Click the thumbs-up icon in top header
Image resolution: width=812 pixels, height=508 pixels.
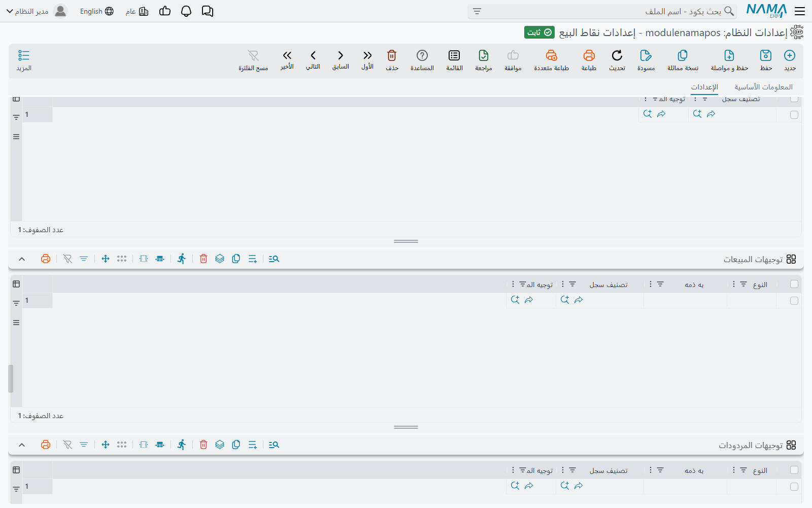coord(165,11)
